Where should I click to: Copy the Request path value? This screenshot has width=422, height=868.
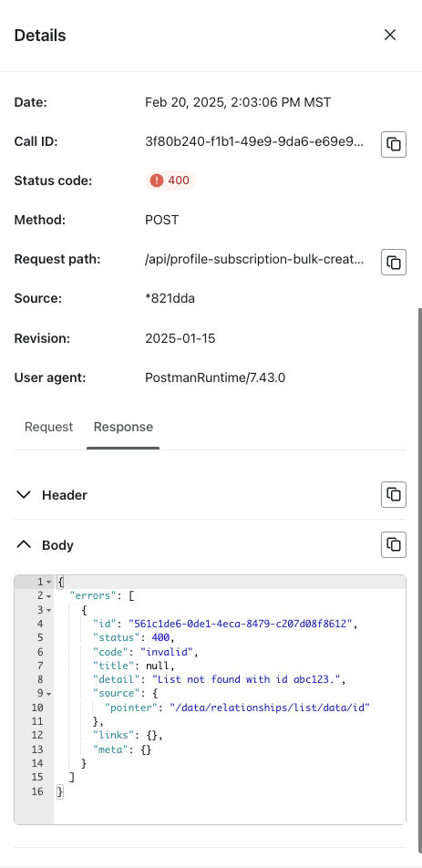tap(394, 262)
